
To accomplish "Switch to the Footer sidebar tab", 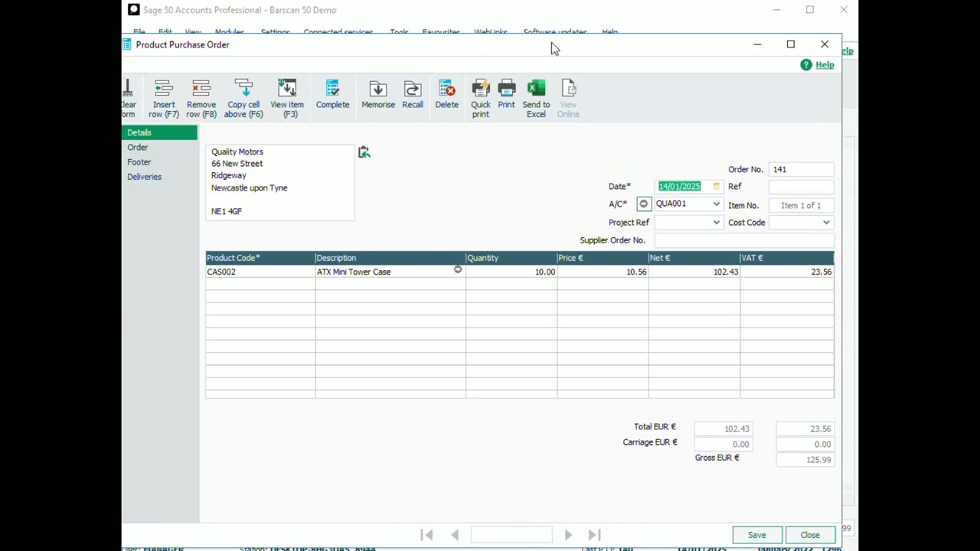I will coord(159,162).
